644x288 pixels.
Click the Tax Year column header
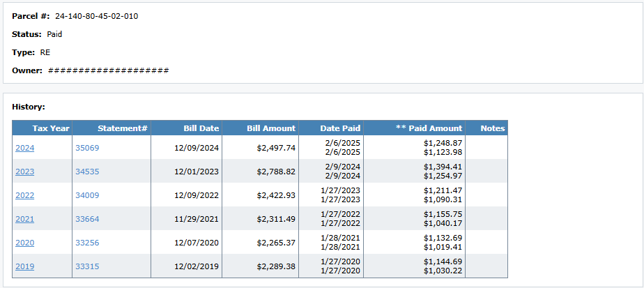[x=51, y=128]
